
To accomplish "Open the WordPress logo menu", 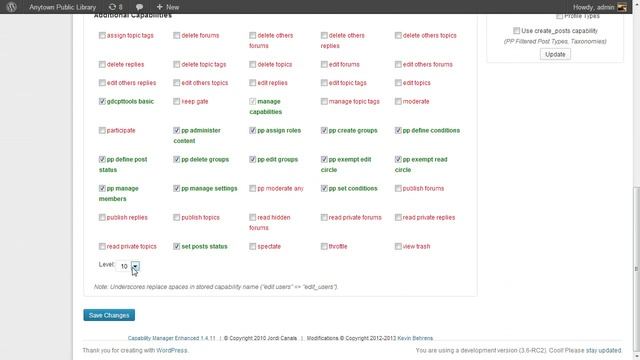I will click(x=11, y=7).
